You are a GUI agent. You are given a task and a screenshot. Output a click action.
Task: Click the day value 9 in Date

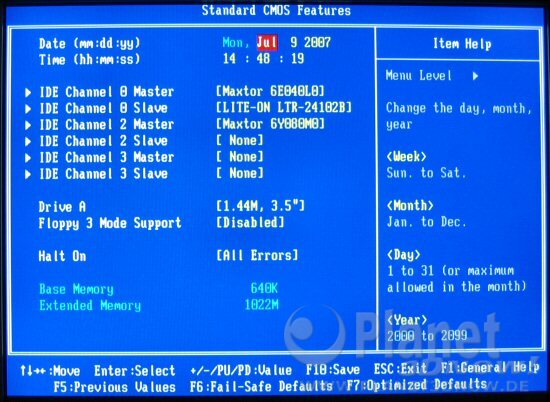click(x=294, y=42)
